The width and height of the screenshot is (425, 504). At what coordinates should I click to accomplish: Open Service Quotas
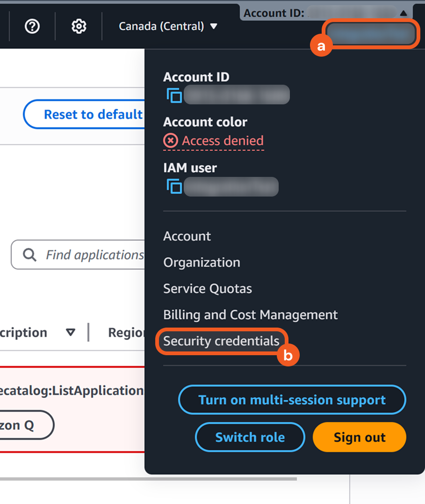coord(208,289)
